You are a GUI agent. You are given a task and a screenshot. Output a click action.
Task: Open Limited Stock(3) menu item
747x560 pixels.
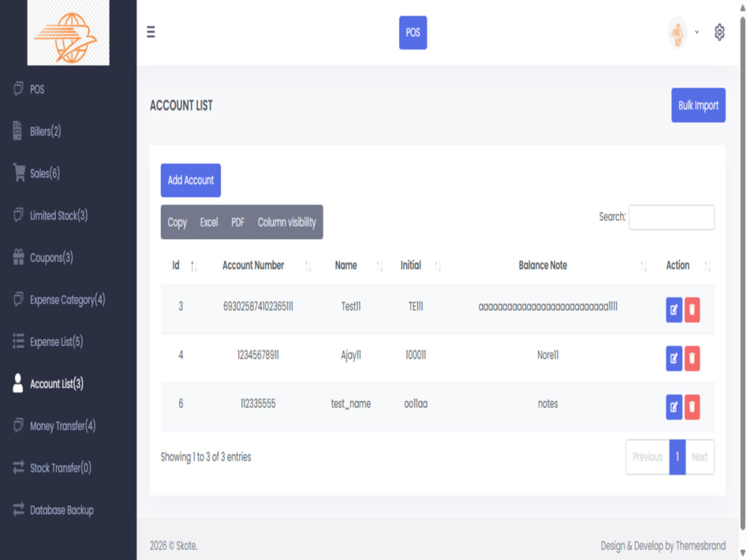58,216
